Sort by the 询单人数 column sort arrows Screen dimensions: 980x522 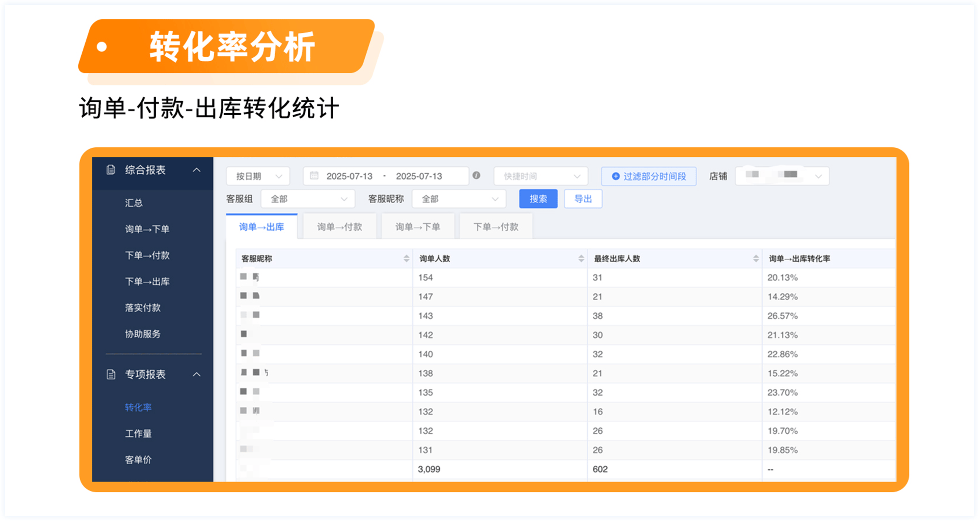point(581,259)
